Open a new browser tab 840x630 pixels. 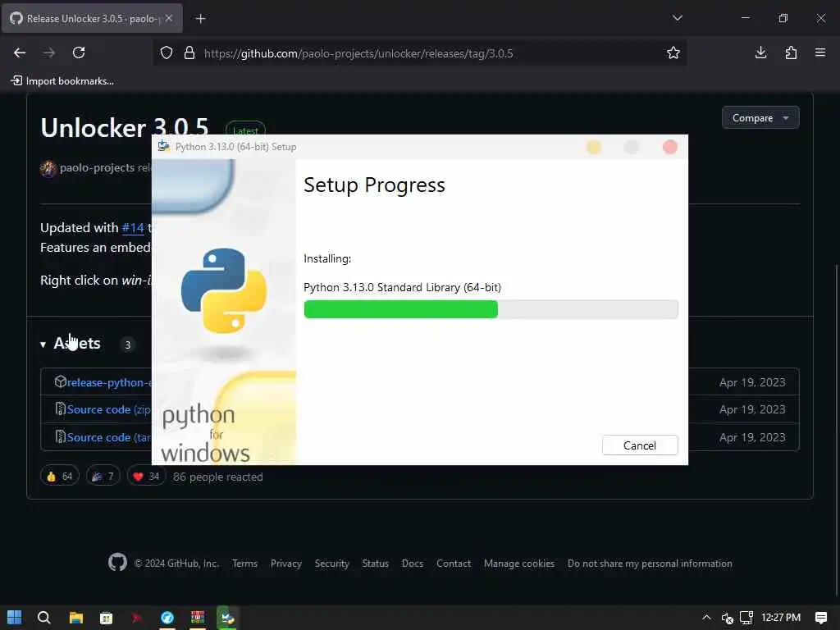(x=200, y=19)
